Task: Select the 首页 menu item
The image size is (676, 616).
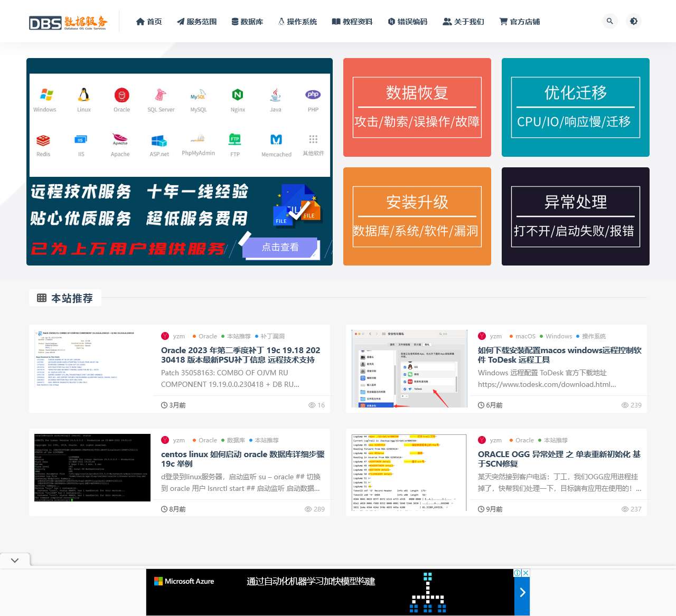Action: tap(149, 22)
